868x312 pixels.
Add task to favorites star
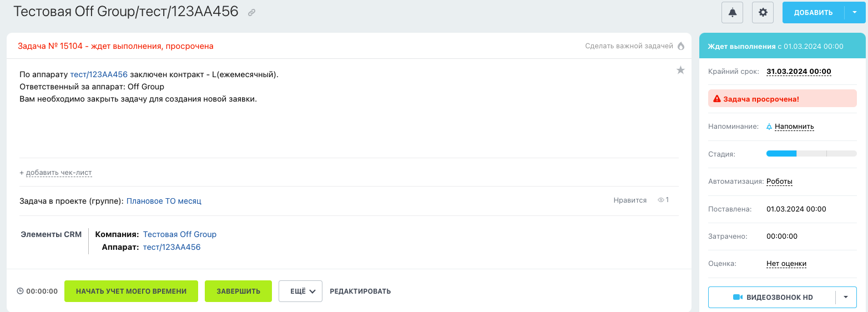[680, 70]
